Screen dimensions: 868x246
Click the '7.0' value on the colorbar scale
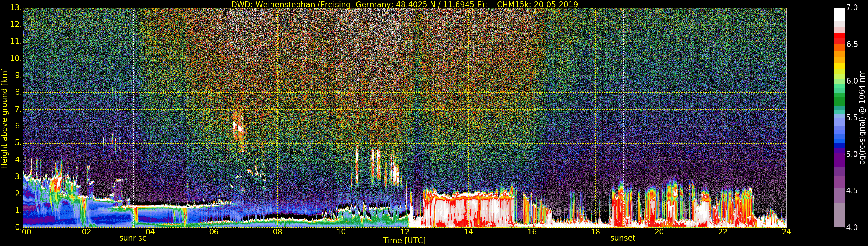(x=852, y=8)
